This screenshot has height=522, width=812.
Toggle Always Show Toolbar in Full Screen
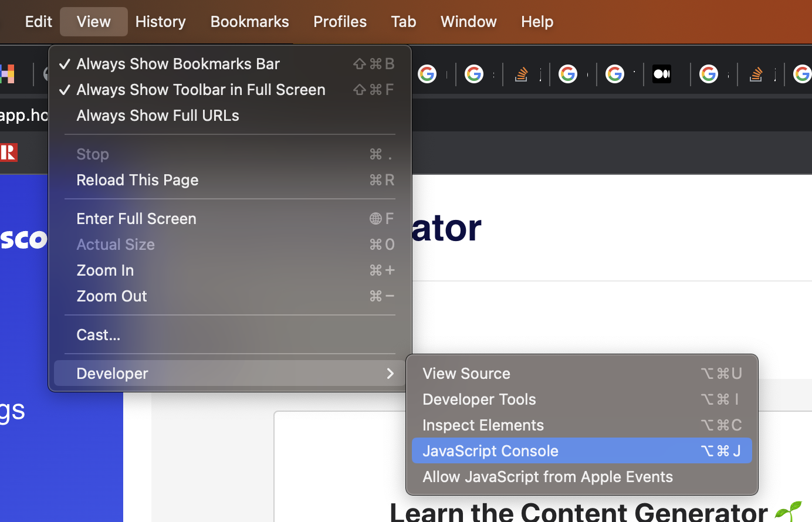click(230, 89)
